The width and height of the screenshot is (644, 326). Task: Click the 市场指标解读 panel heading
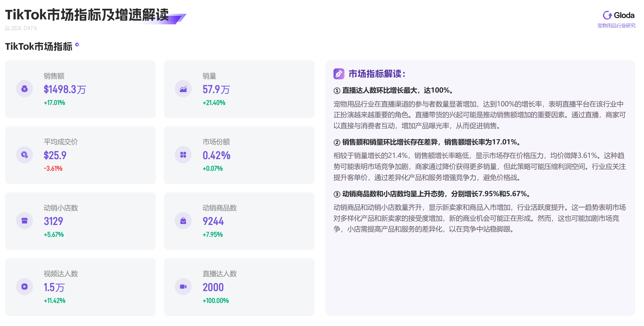pos(377,74)
